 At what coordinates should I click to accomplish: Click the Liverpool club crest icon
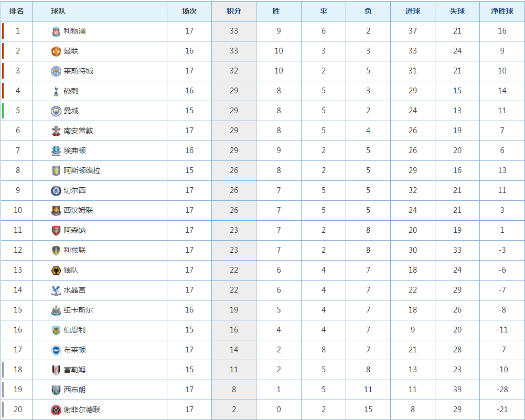(56, 31)
